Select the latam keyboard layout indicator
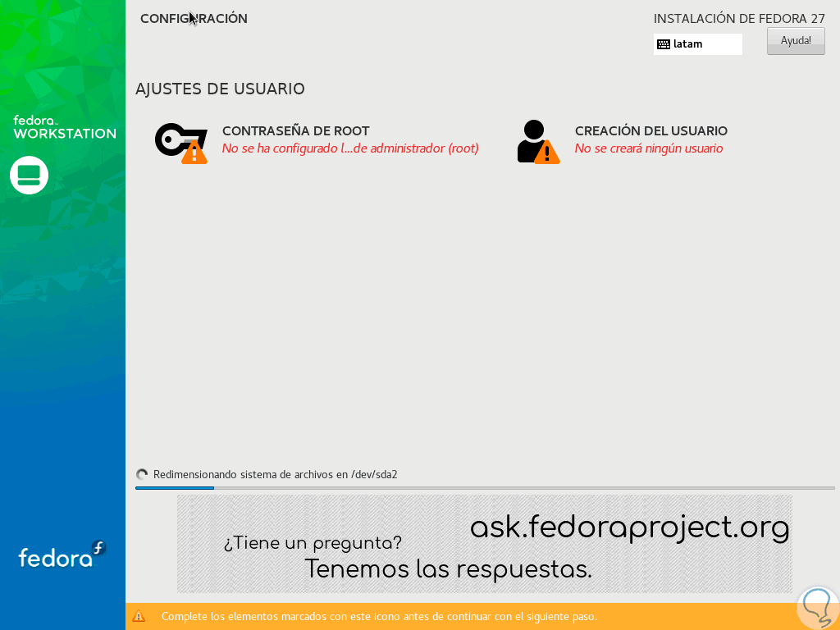Screen dimensions: 840x630 (697, 44)
